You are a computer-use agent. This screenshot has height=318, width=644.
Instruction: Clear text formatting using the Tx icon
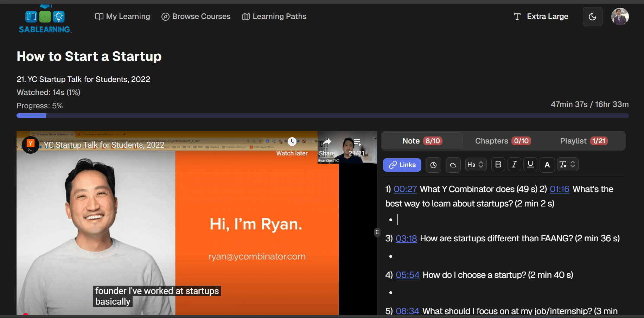point(563,164)
